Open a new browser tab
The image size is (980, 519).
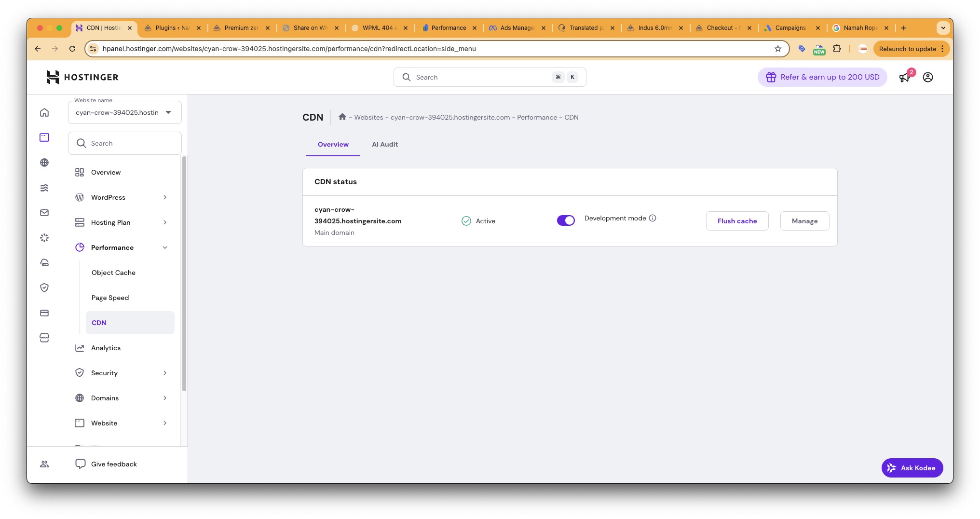[904, 28]
